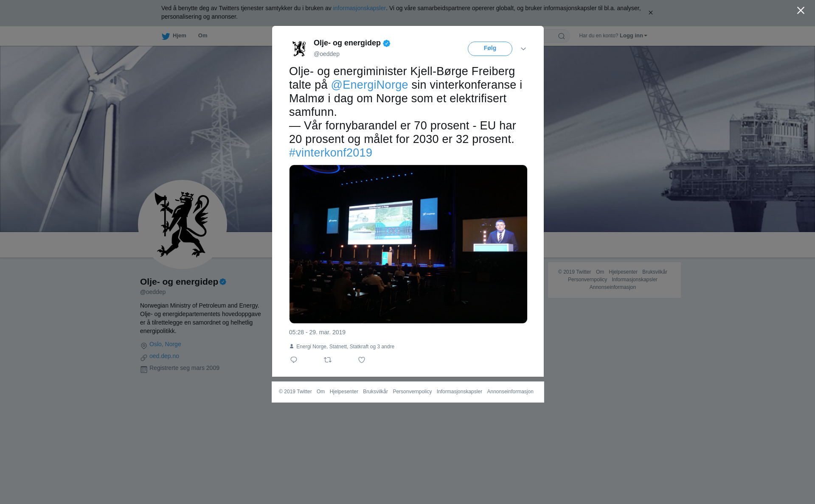
Task: Open the tweet options chevron menu
Action: [523, 49]
